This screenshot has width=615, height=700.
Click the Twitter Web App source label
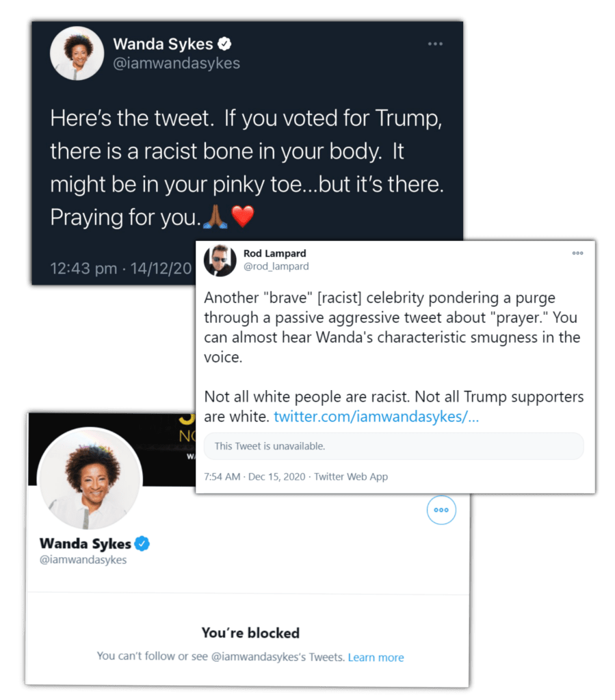click(x=351, y=477)
